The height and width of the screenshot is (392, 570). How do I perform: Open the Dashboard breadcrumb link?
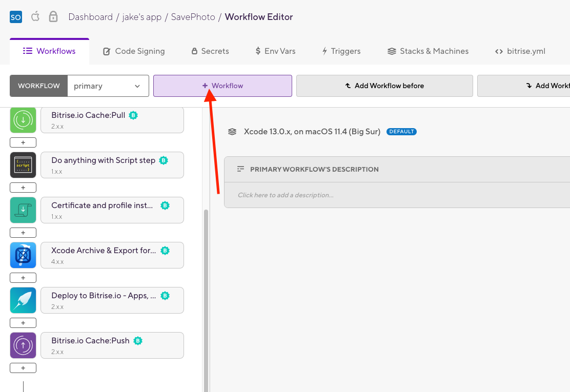(91, 17)
